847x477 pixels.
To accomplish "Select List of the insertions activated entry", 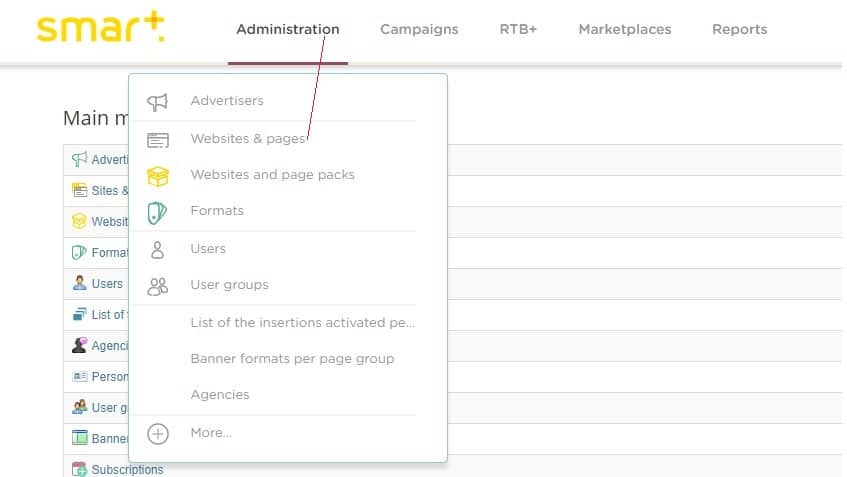I will click(302, 323).
